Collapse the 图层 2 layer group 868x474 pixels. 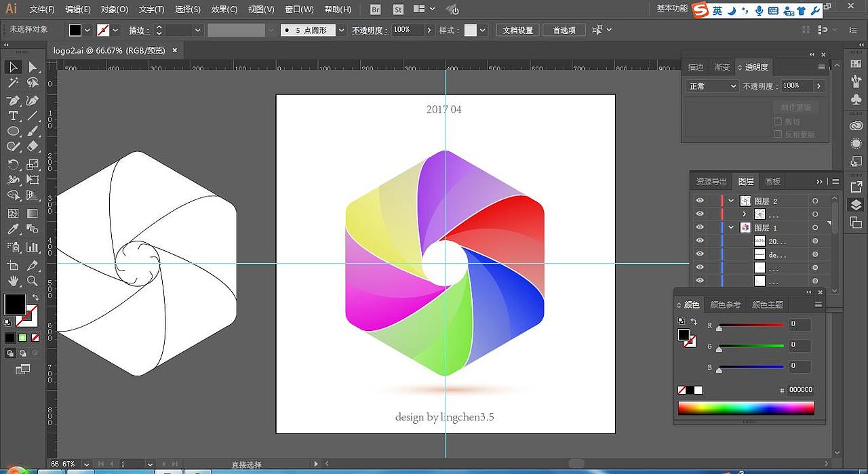(731, 201)
